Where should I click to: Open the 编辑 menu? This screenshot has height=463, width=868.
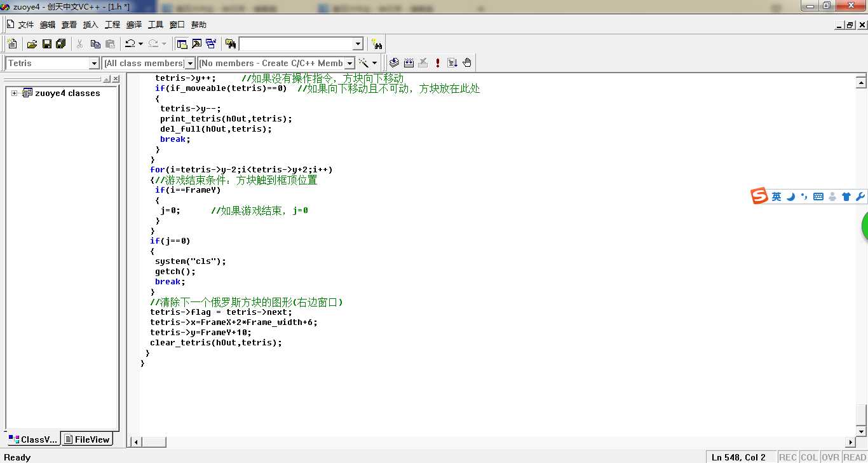pos(48,25)
